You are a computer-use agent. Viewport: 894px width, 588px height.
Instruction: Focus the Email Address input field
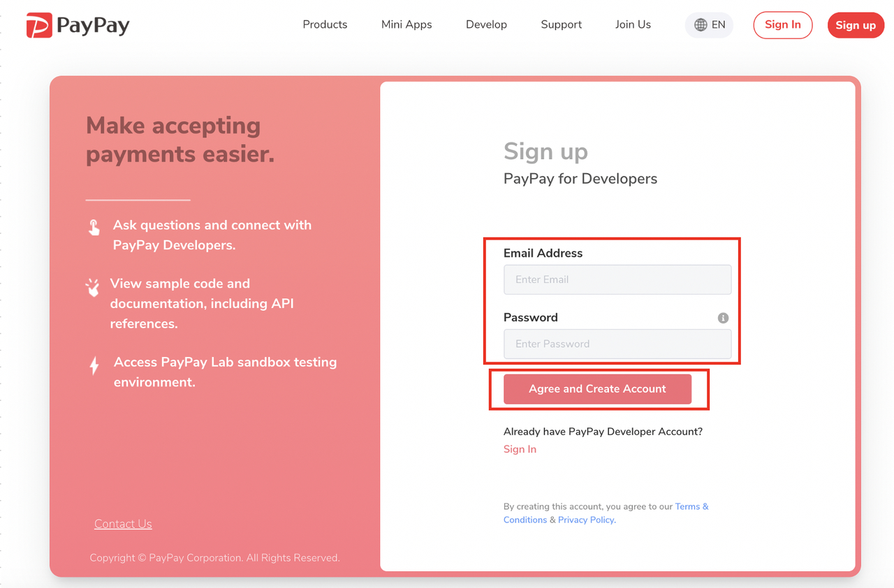pyautogui.click(x=617, y=279)
